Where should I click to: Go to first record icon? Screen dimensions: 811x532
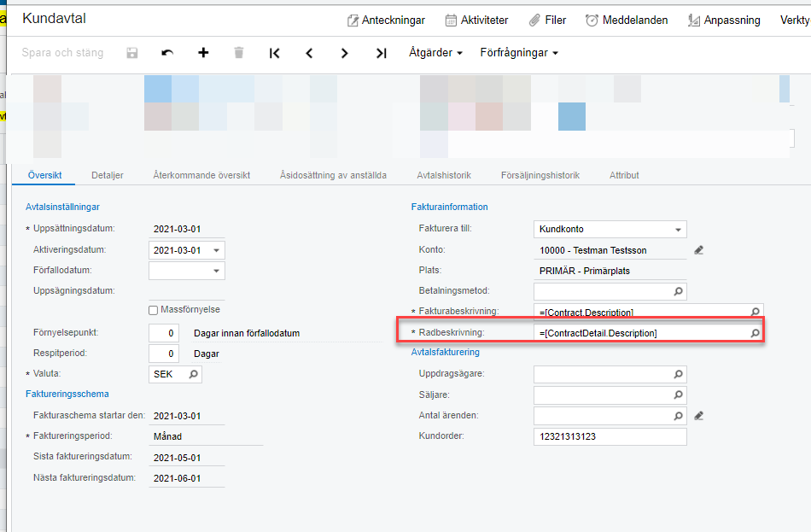pos(274,53)
